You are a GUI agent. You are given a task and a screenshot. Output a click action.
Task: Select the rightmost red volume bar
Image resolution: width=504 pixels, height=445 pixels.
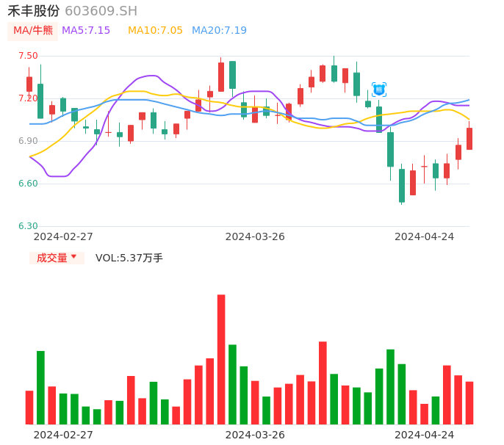469,403
